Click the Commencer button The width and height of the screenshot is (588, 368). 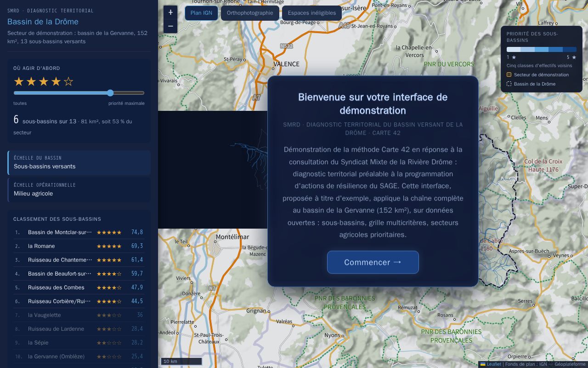(373, 262)
